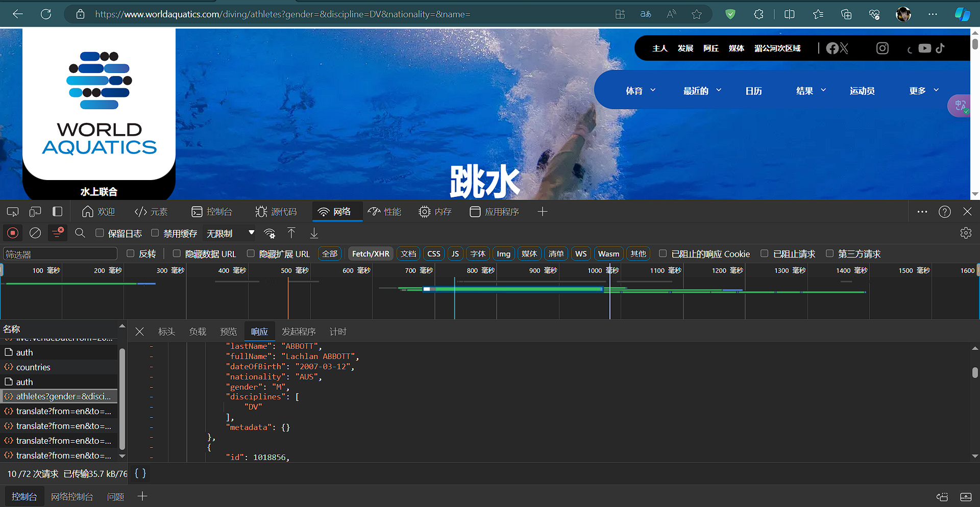980x507 pixels.
Task: Open network settings gear icon
Action: click(x=966, y=233)
